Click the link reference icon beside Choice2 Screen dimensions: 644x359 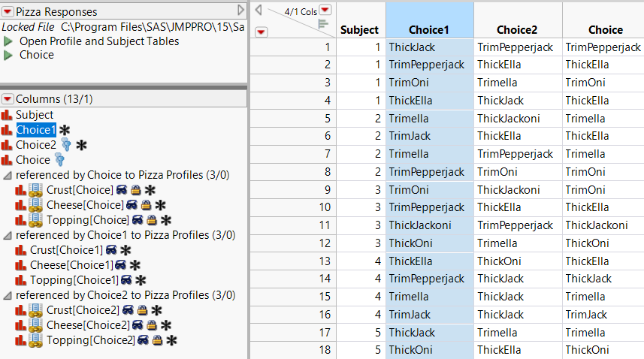coord(65,144)
